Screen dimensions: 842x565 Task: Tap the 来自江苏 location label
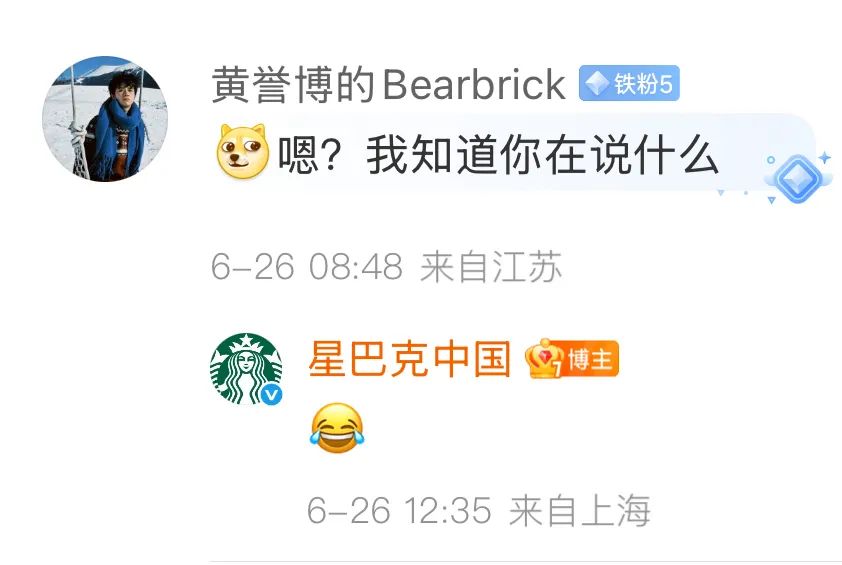[491, 266]
